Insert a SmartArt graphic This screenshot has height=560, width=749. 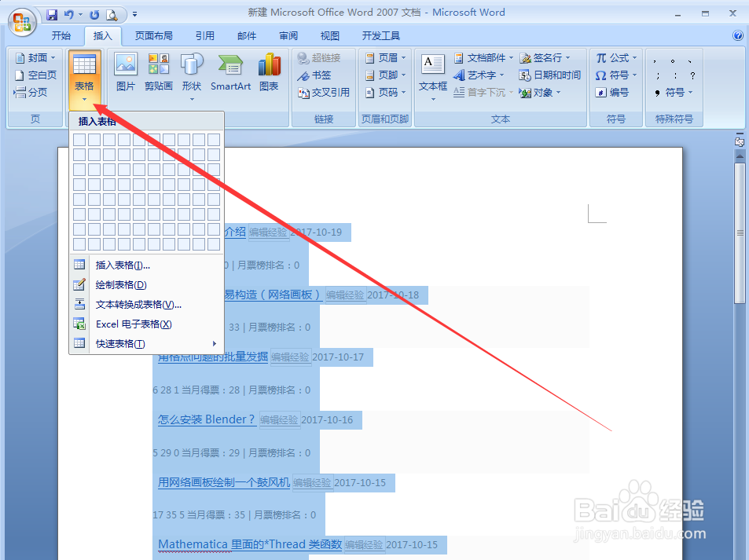231,72
